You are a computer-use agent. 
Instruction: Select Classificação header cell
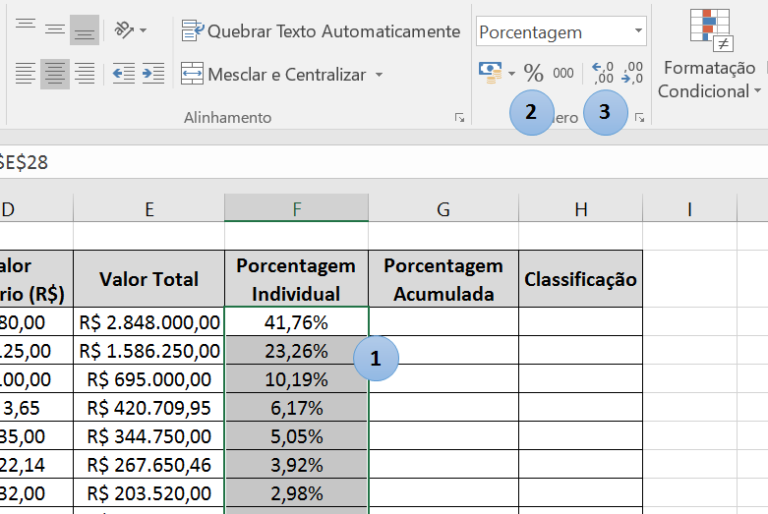(580, 279)
